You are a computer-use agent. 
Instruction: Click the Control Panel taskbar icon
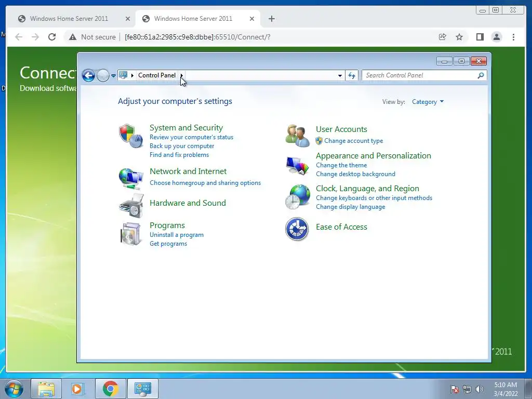(x=142, y=389)
